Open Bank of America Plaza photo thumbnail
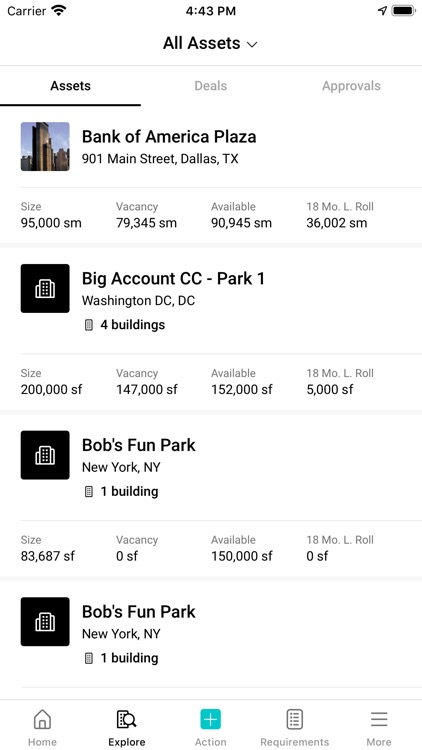This screenshot has width=422, height=750. tap(45, 146)
